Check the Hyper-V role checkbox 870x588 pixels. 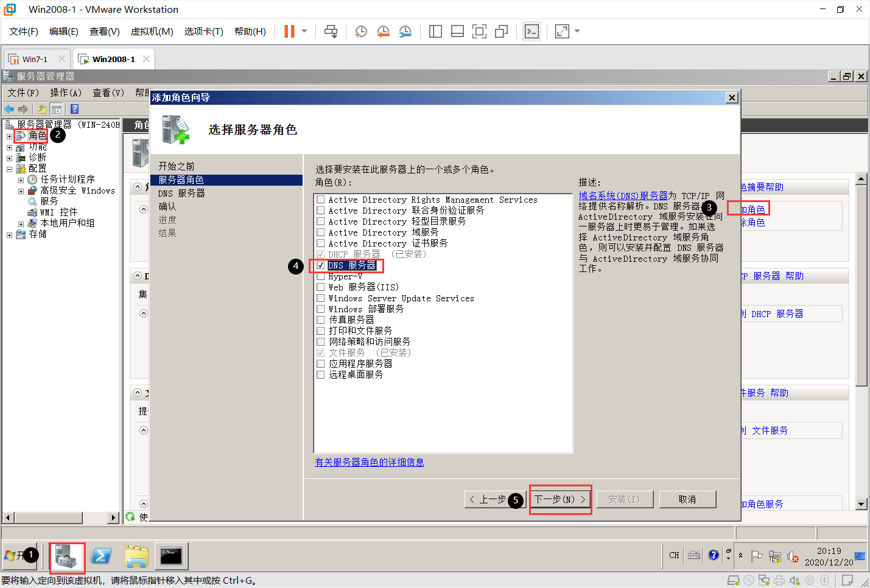(x=321, y=276)
